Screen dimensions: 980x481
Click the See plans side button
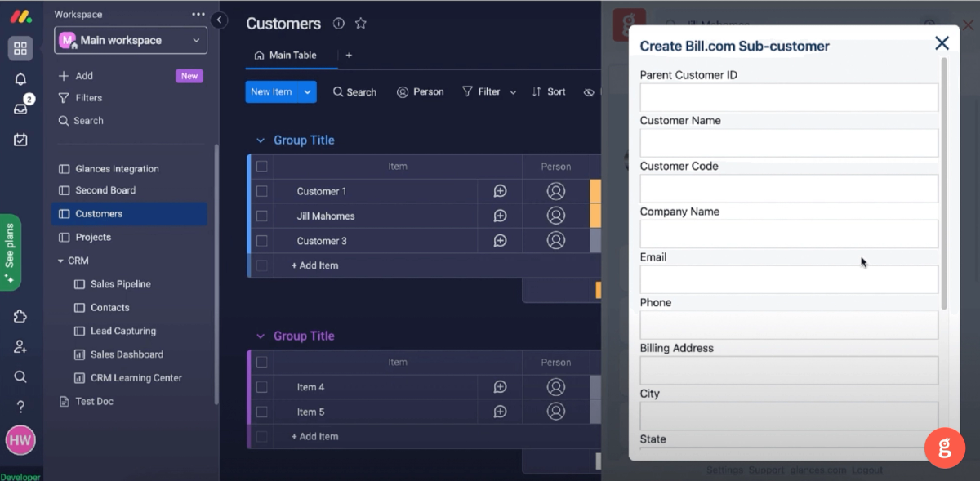pyautogui.click(x=11, y=252)
